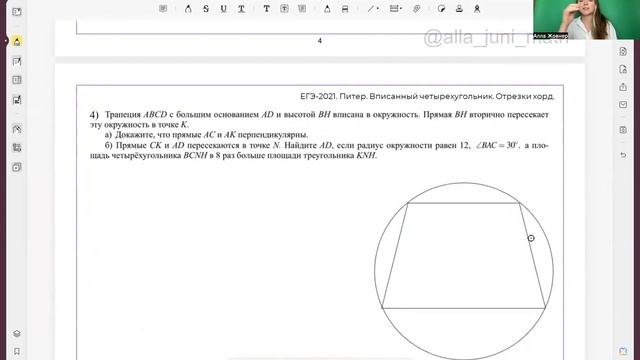Click the highlighted comment mode sidebar icon

click(x=17, y=41)
